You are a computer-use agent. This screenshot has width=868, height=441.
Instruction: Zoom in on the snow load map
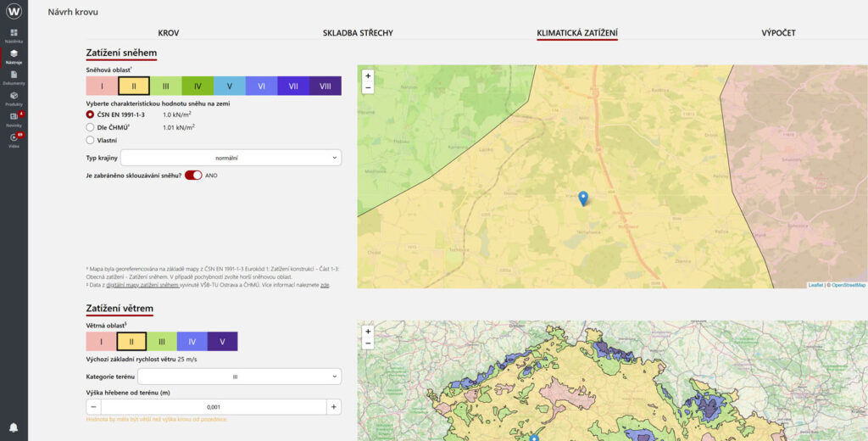(x=368, y=75)
